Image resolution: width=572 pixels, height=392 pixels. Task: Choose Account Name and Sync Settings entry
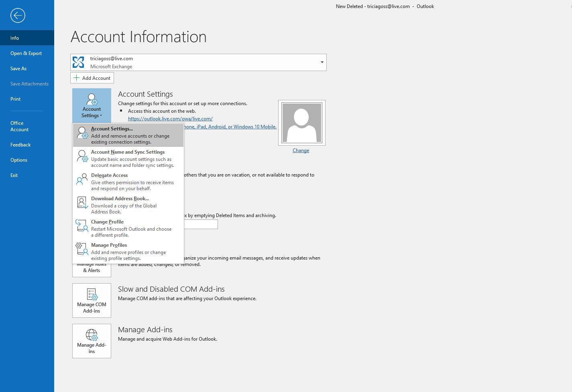point(128,158)
